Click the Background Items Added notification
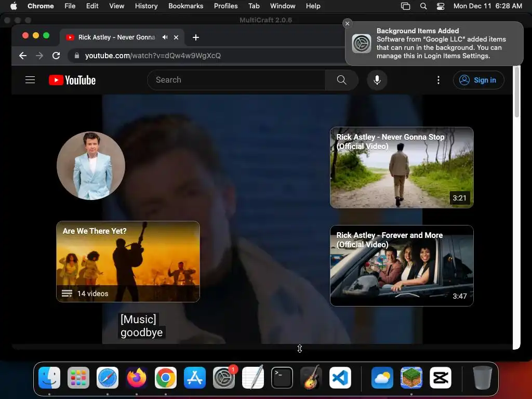Screen dimensions: 532x399 434,44
